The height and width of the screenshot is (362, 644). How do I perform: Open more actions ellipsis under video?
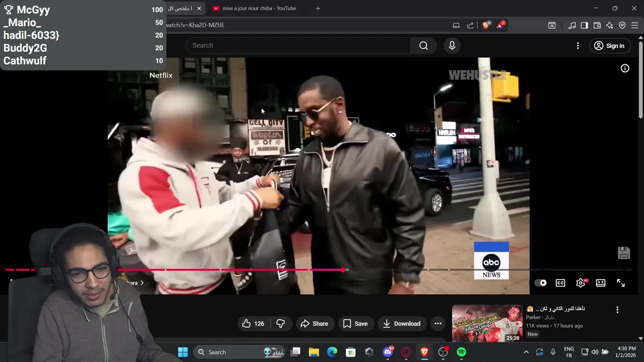click(x=438, y=324)
